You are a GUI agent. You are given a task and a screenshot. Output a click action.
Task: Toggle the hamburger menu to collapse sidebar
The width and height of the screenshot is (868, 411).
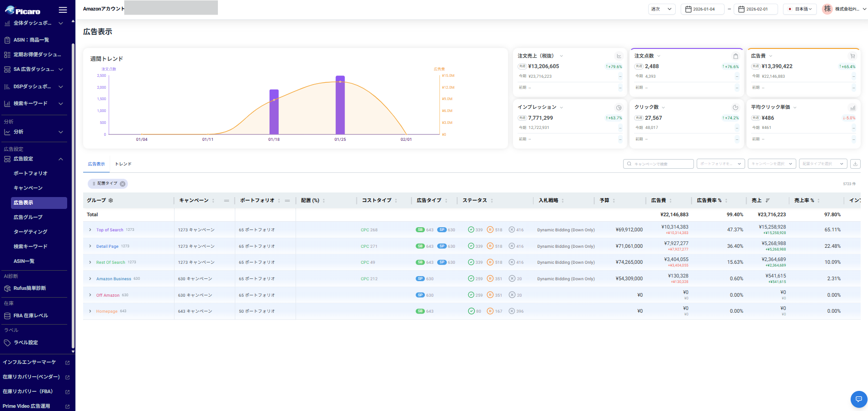(63, 10)
